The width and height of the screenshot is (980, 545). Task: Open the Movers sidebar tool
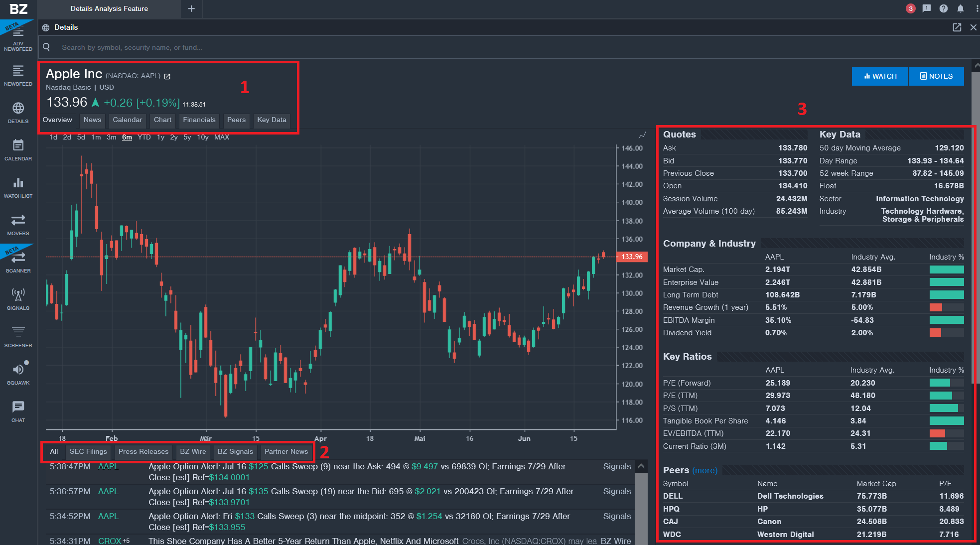[18, 225]
